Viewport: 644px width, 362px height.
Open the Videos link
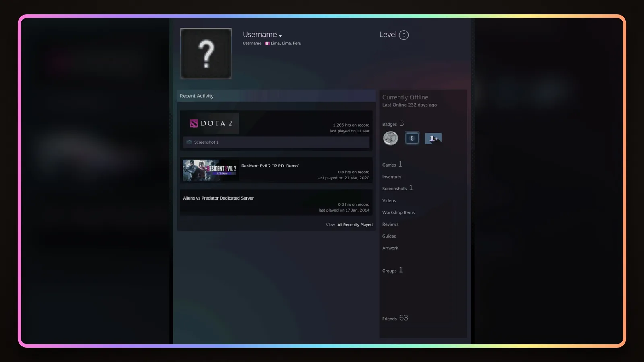tap(389, 201)
